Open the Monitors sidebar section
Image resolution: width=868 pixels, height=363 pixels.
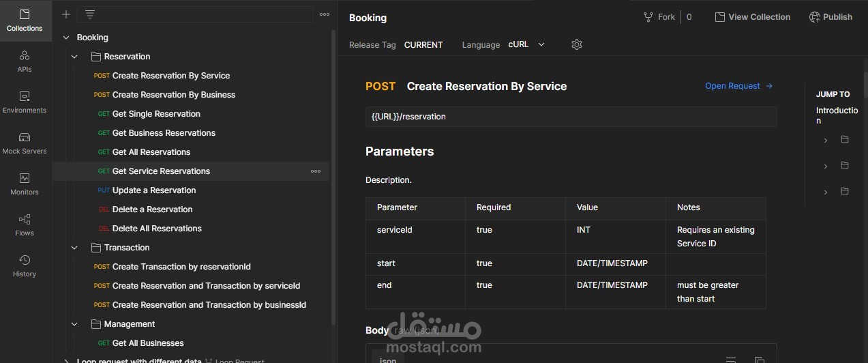click(25, 184)
